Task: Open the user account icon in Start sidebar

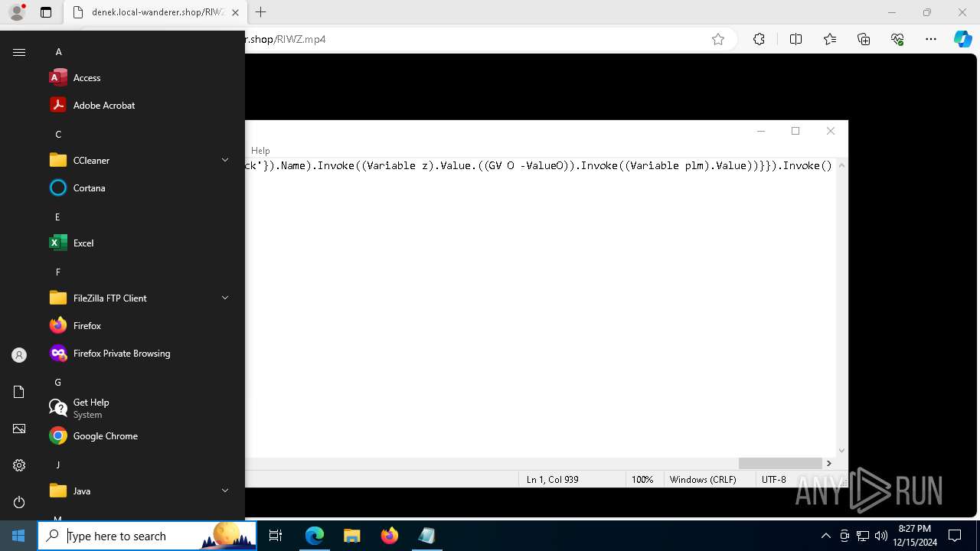Action: (19, 355)
